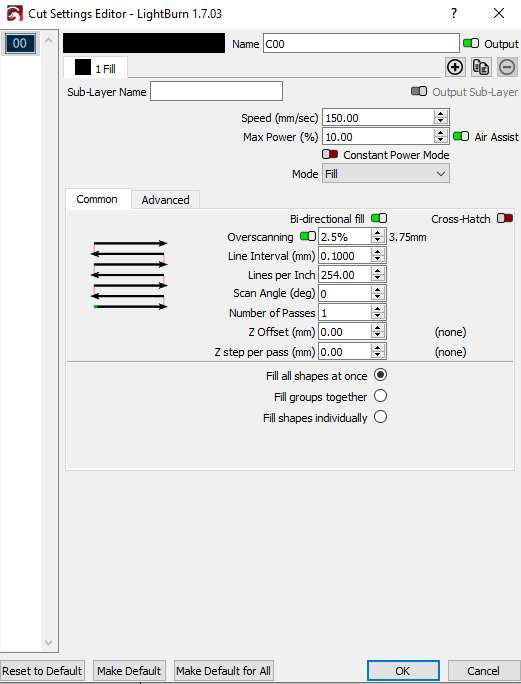Select the 1 Fill sub-layer tab
This screenshot has width=521, height=684.
tap(95, 68)
